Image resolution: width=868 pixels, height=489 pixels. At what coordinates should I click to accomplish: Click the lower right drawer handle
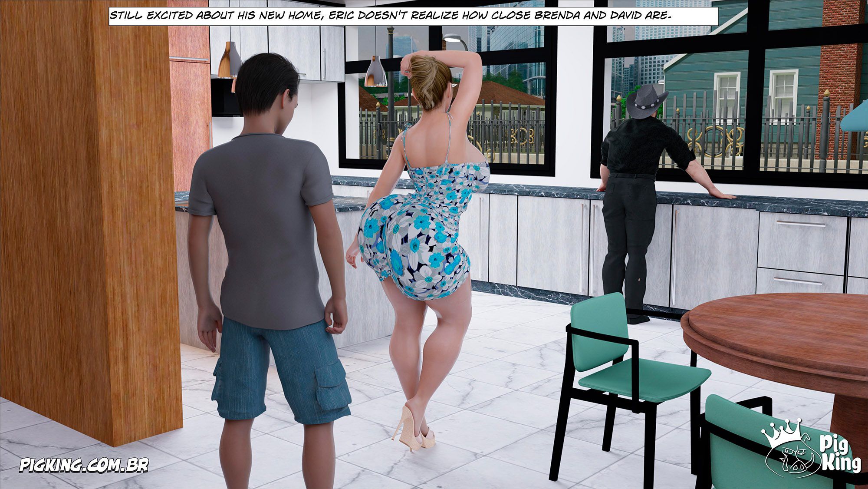pyautogui.click(x=798, y=281)
